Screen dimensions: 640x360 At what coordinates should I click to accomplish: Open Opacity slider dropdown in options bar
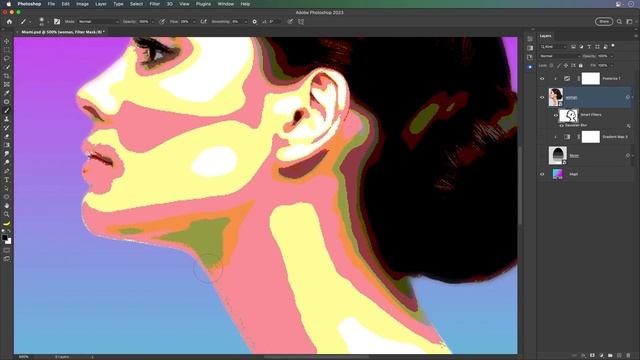point(153,22)
